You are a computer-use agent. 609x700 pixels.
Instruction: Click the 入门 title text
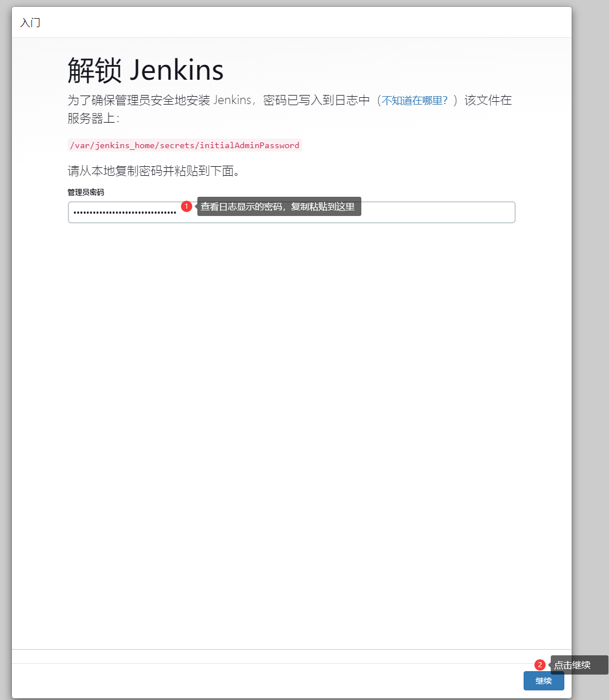pos(30,23)
